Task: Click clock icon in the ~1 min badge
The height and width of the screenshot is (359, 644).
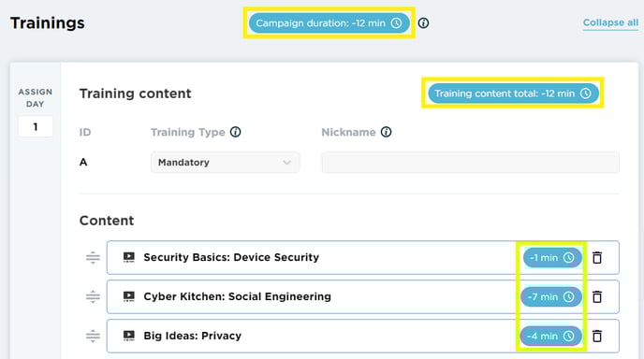Action: [569, 258]
